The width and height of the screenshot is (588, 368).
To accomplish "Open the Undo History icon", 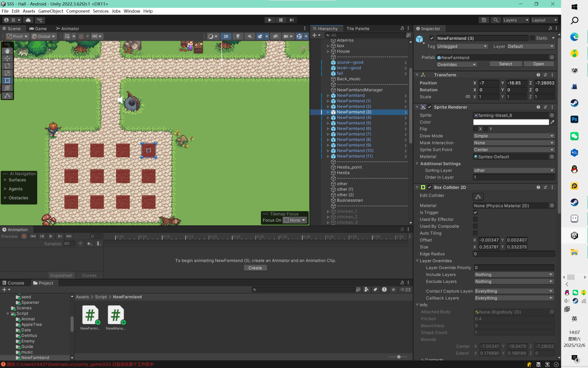I will click(x=484, y=20).
